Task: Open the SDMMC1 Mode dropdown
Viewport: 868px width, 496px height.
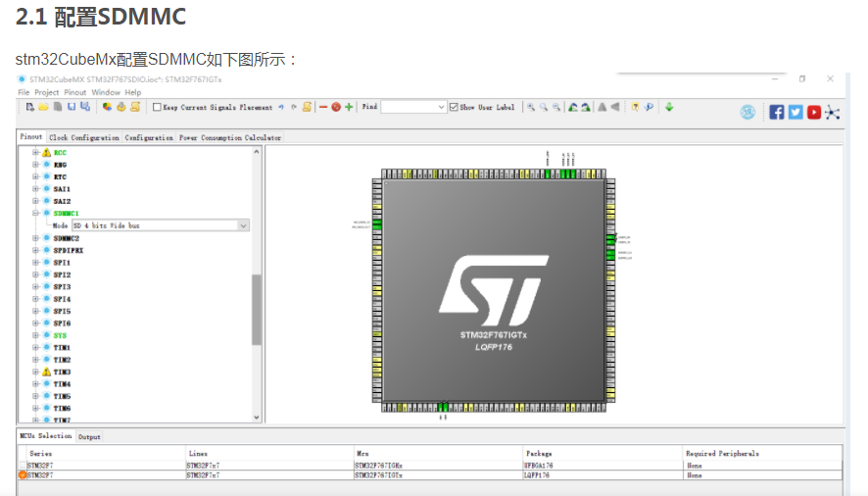Action: [243, 225]
